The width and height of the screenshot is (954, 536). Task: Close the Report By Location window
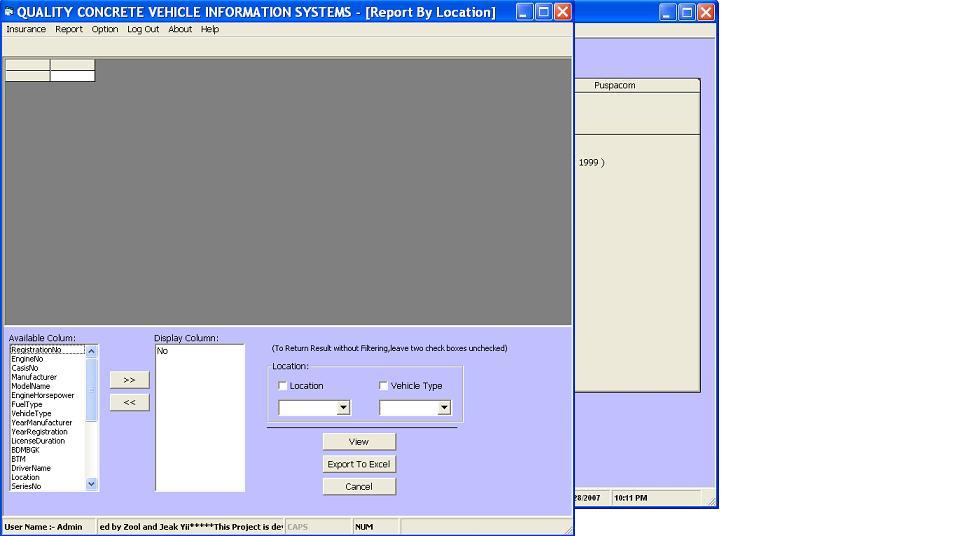coord(562,12)
